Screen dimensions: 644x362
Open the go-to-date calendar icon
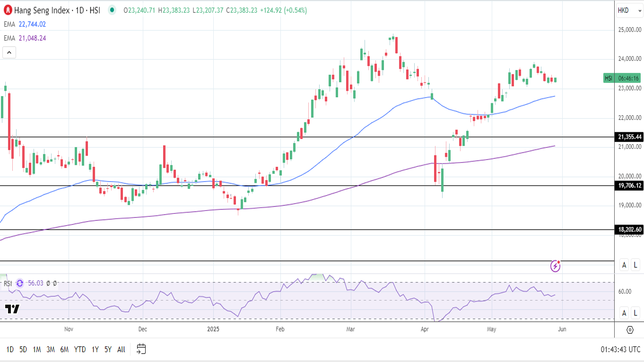141,349
